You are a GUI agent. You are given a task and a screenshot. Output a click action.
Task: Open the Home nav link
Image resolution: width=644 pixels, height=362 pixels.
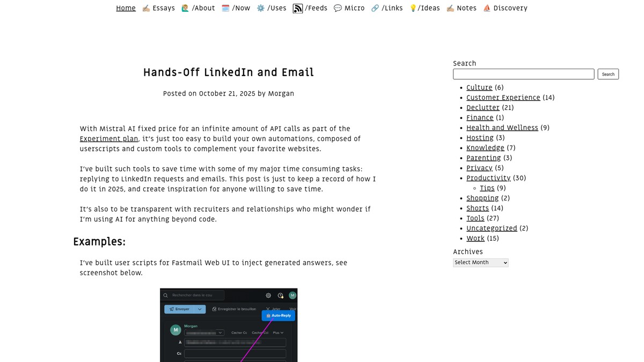point(126,8)
